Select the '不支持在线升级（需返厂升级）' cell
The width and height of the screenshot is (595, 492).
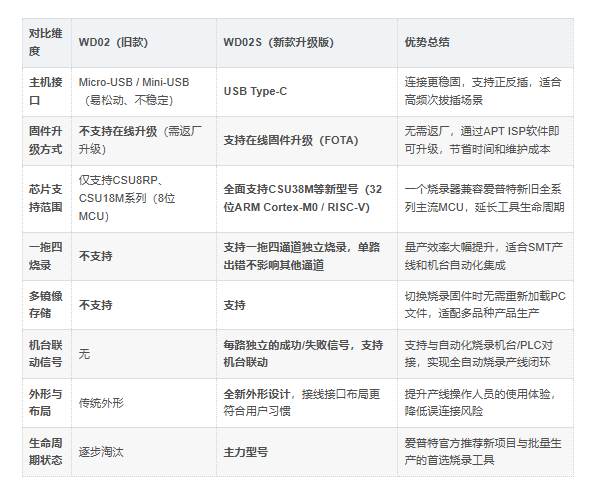(144, 141)
